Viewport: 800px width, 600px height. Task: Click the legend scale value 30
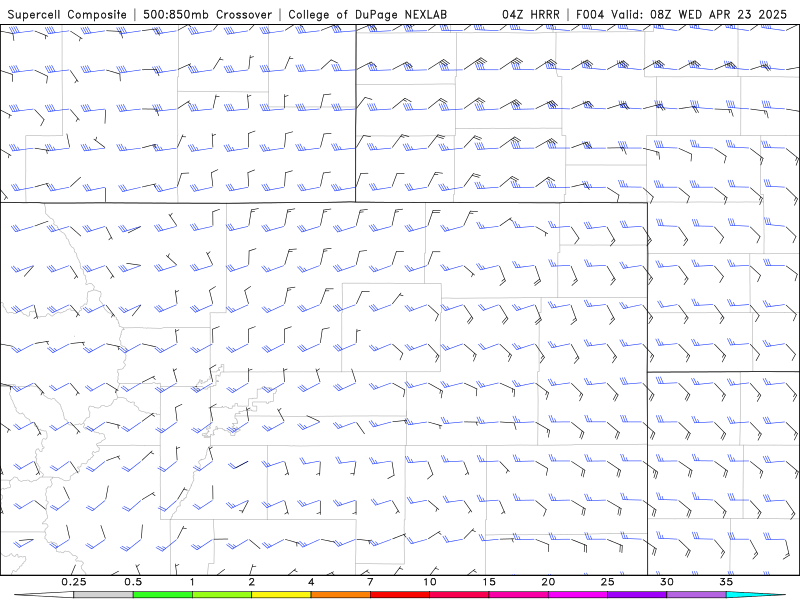(666, 582)
